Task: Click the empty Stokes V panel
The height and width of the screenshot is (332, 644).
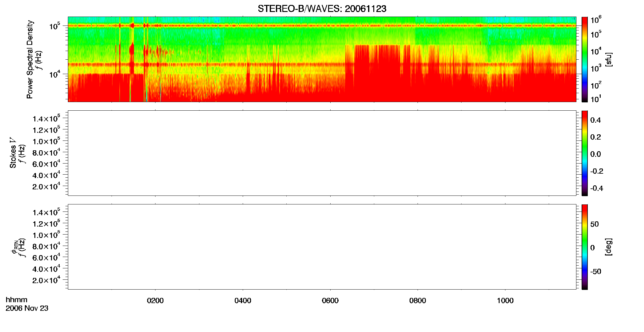Action: 322,153
